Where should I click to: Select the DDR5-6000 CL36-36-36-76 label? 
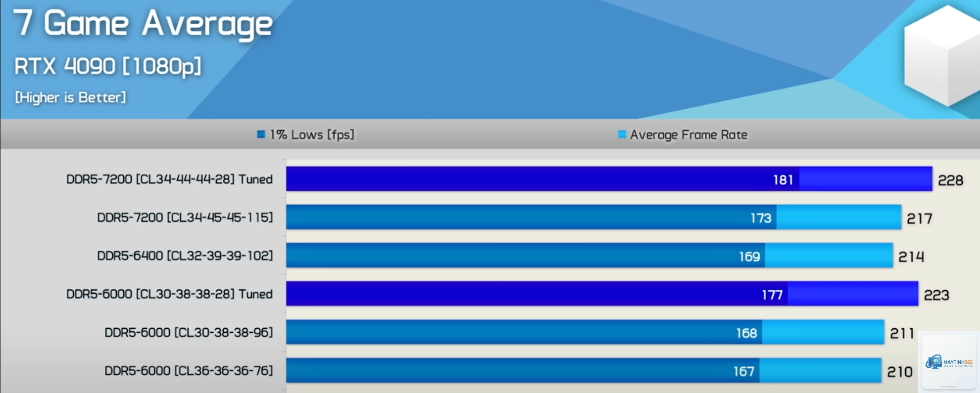coord(189,371)
